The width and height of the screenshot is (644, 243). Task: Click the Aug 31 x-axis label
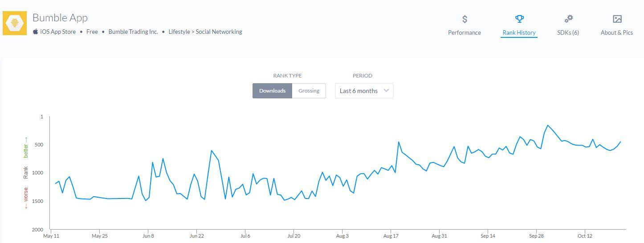click(x=440, y=236)
